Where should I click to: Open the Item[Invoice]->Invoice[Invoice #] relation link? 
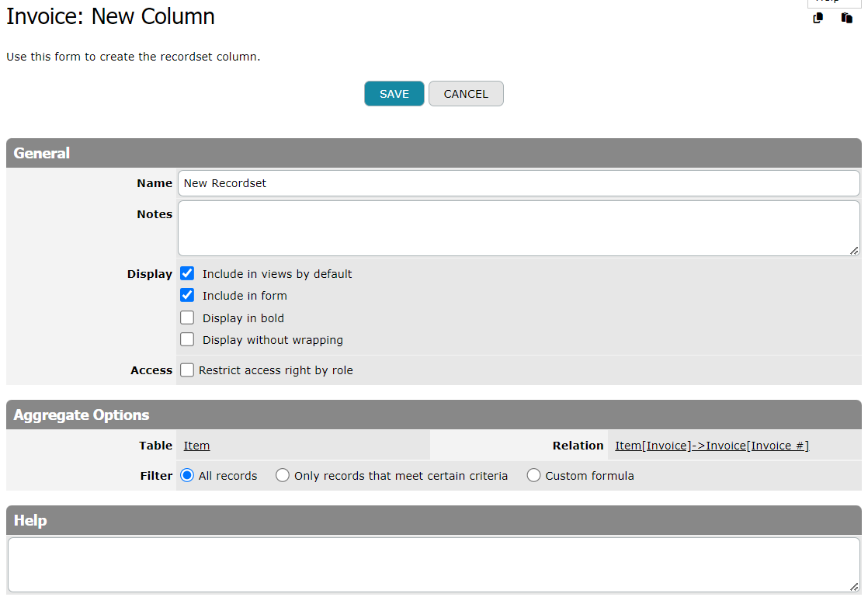point(712,446)
